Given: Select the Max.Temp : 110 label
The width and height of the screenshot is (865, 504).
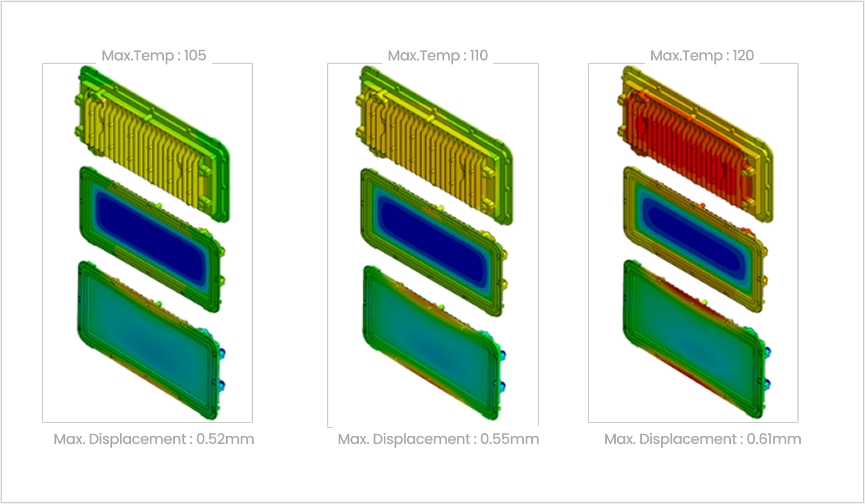Looking at the screenshot, I should pos(438,56).
